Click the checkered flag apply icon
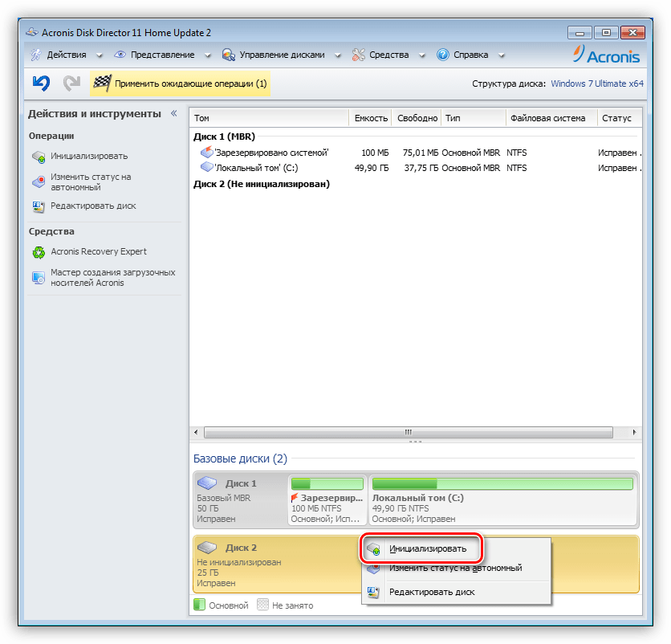 pyautogui.click(x=102, y=83)
